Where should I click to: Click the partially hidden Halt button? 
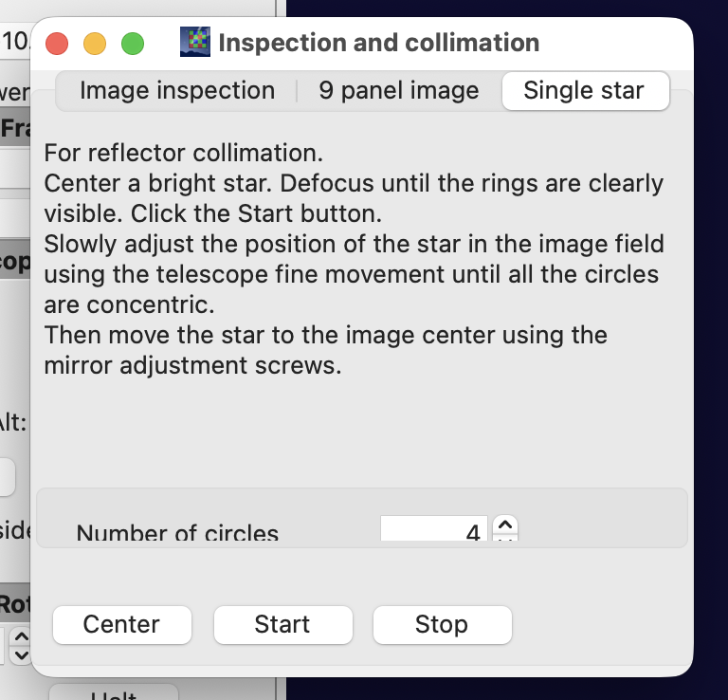[114, 692]
